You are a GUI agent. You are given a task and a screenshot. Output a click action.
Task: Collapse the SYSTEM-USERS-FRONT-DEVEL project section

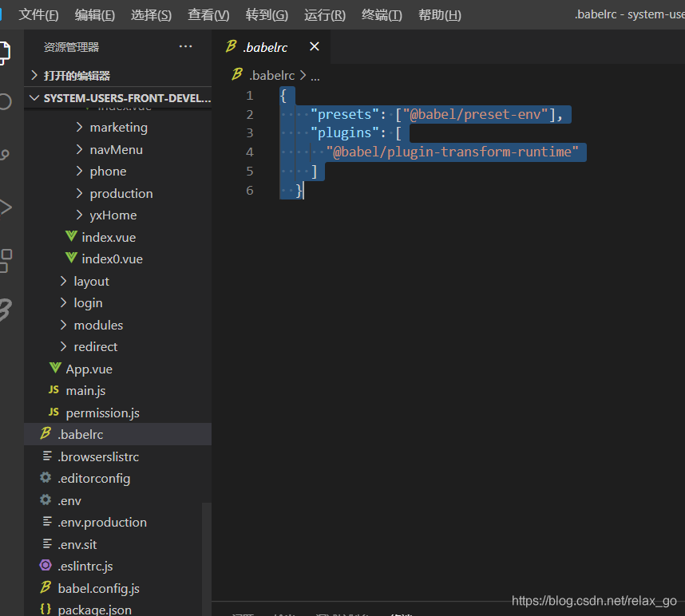point(34,98)
